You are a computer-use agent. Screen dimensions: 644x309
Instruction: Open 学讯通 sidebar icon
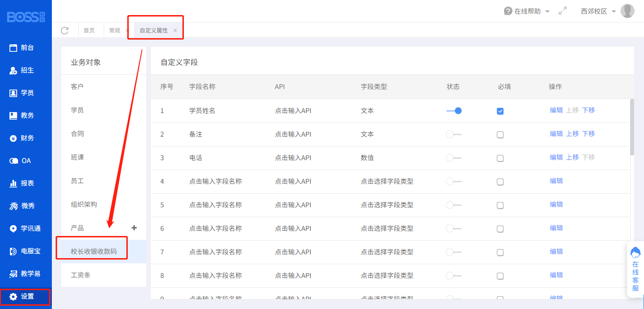point(13,228)
